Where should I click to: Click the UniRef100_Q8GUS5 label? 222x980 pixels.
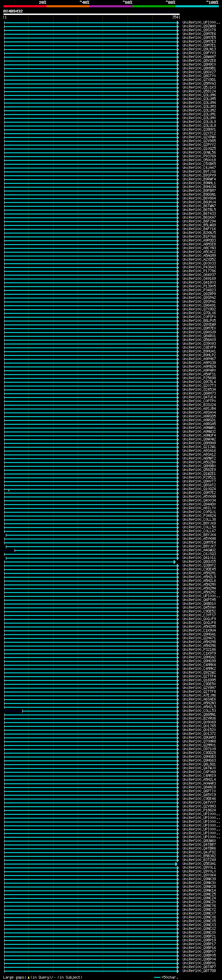199,561
